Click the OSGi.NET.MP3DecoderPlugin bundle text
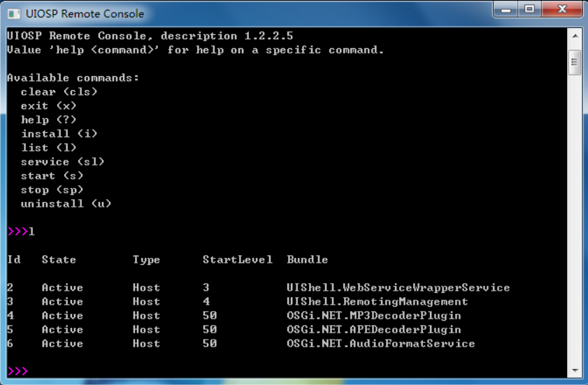 pos(374,316)
